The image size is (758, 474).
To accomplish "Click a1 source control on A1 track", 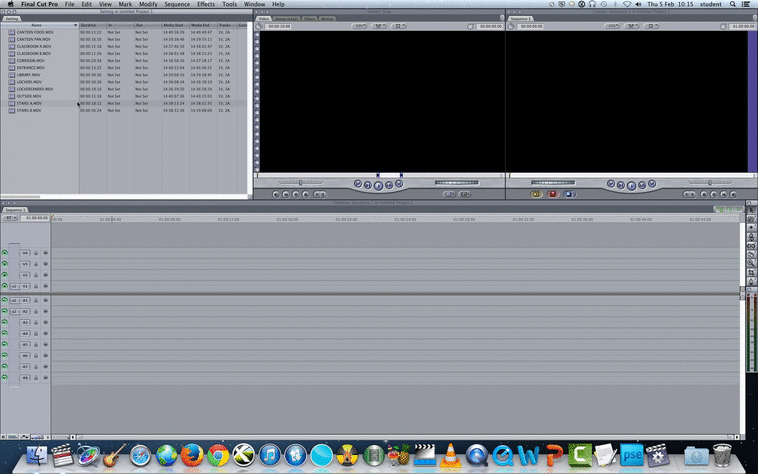I will pos(14,301).
